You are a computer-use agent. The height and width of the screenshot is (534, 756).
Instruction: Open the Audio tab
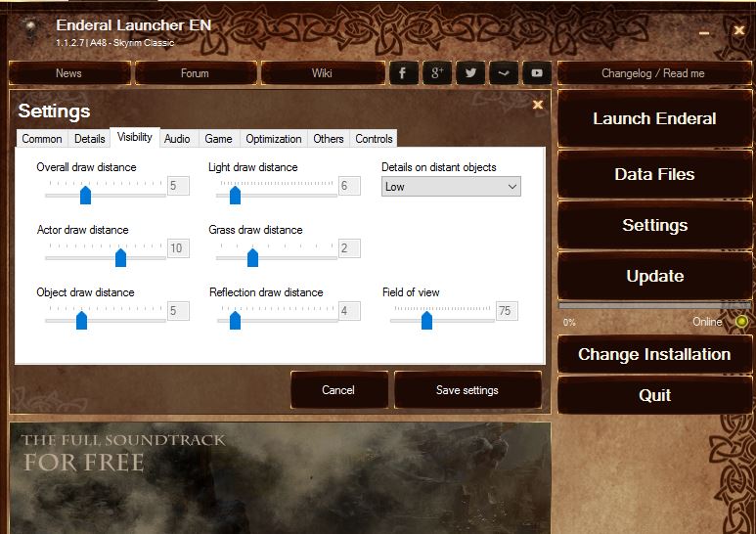[x=177, y=139]
